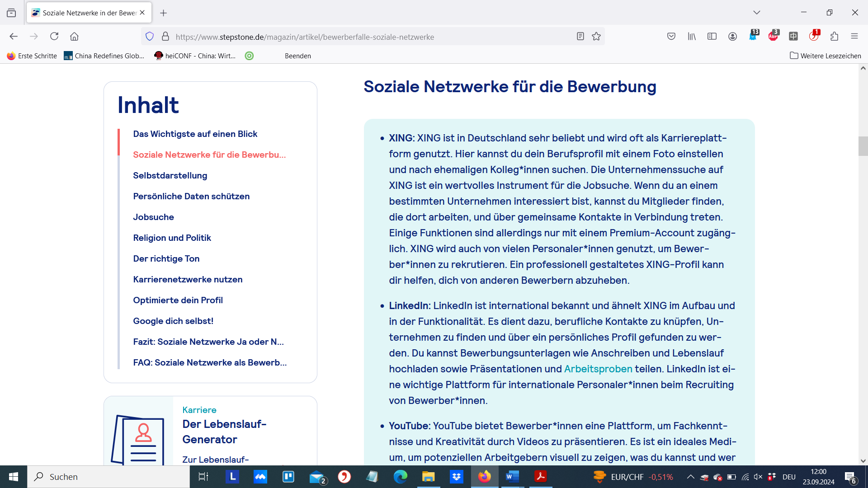The image size is (868, 488).
Task: Open Firefox account menu
Action: coord(733,37)
